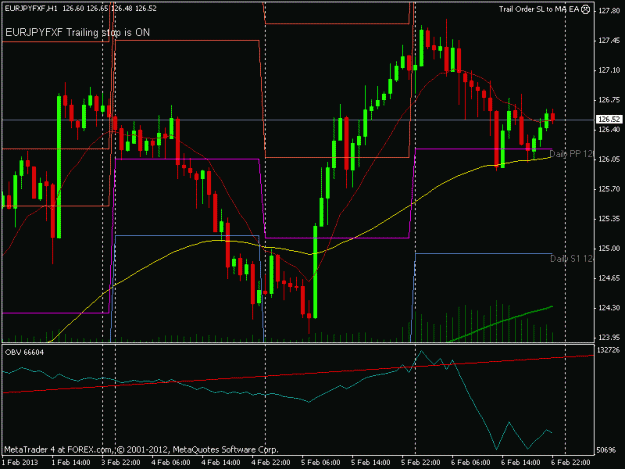The width and height of the screenshot is (625, 469).
Task: Click the '4 Feb 22:00' time label
Action: pos(271,463)
